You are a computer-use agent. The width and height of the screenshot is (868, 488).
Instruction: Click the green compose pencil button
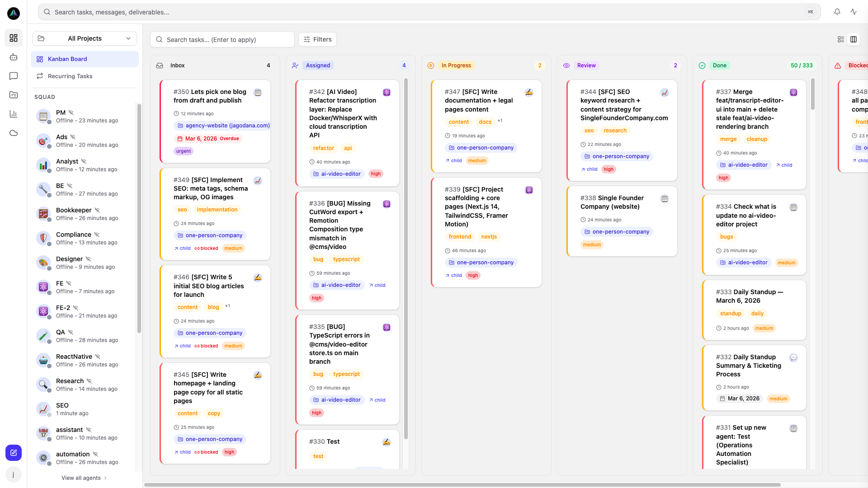13,452
